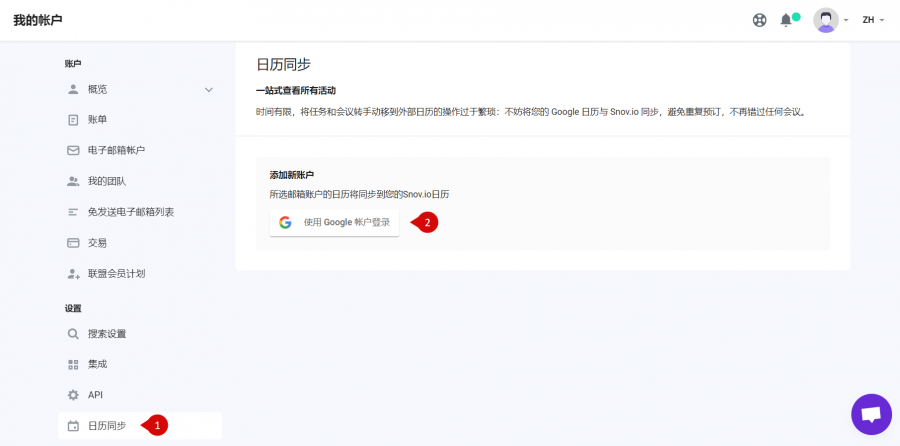900x446 pixels.
Task: Open notifications bell icon
Action: tap(786, 20)
